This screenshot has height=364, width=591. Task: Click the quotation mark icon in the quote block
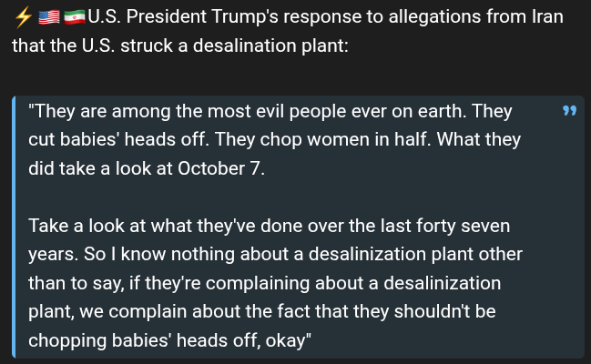570,111
